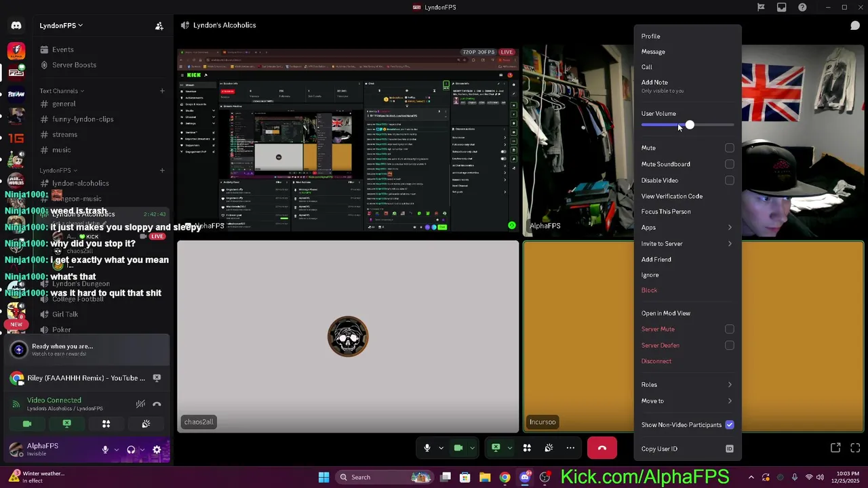Check the Server Mute checkbox
The width and height of the screenshot is (868, 488).
[x=730, y=329]
